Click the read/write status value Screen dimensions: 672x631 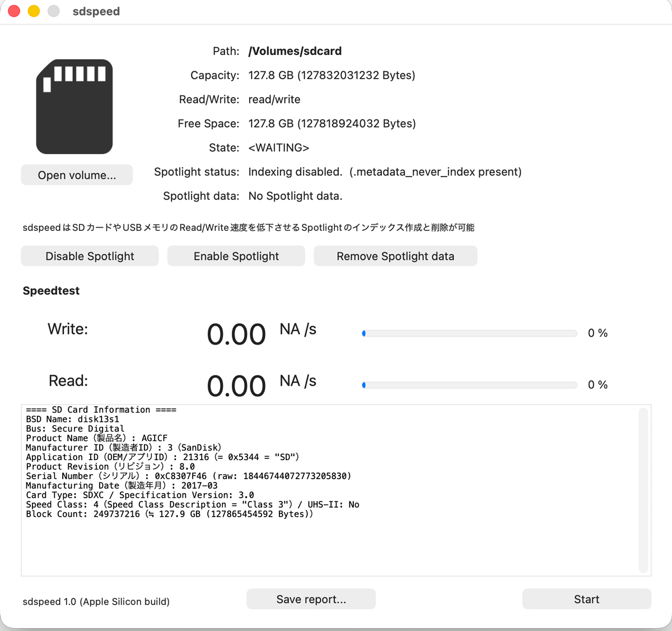pos(274,99)
